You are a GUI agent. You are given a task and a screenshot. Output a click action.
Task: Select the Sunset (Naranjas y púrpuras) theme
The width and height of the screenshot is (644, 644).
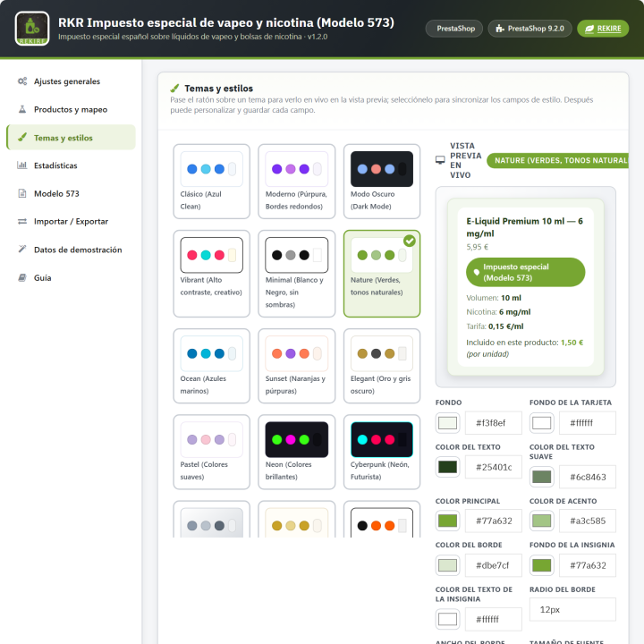click(297, 366)
